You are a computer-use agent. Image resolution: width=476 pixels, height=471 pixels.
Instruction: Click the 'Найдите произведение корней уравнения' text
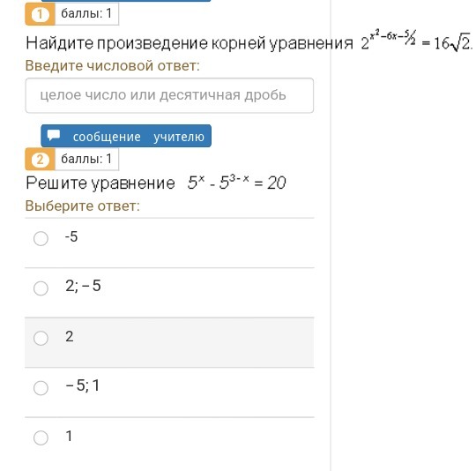pos(190,43)
